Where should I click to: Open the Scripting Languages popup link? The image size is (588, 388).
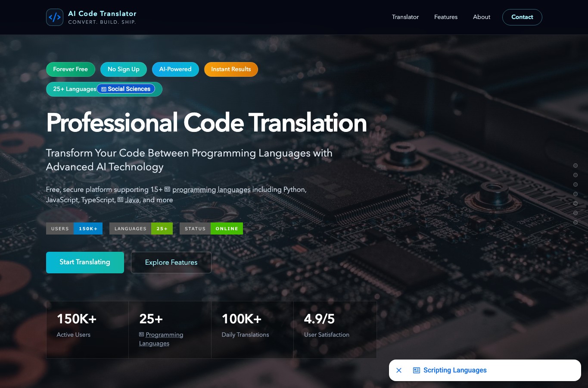point(455,370)
